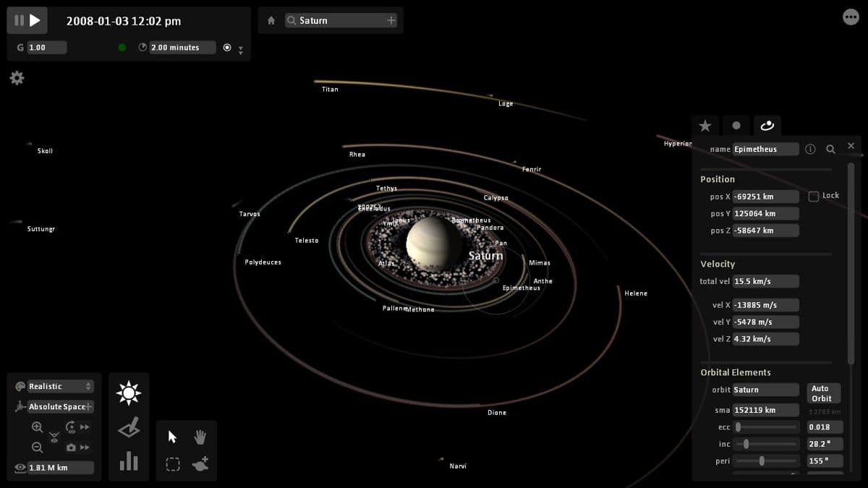The height and width of the screenshot is (488, 868).
Task: Click the rotate camera view icon
Action: point(70,427)
